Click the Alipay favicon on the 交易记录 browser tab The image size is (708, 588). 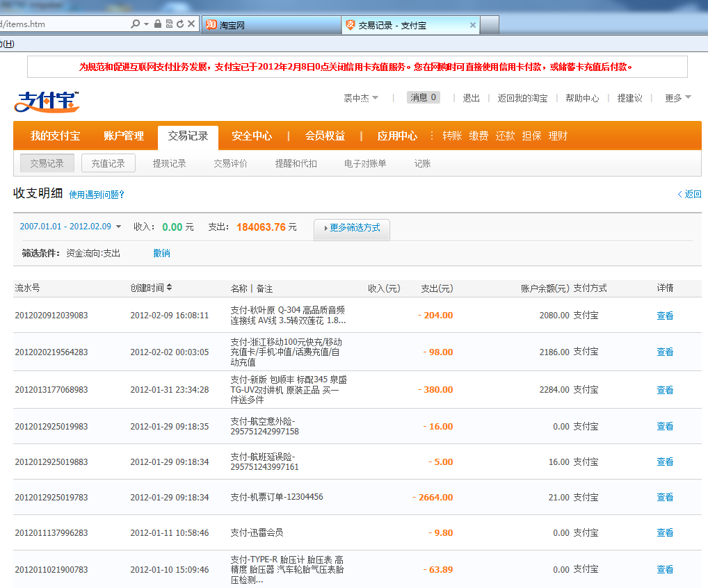point(351,25)
